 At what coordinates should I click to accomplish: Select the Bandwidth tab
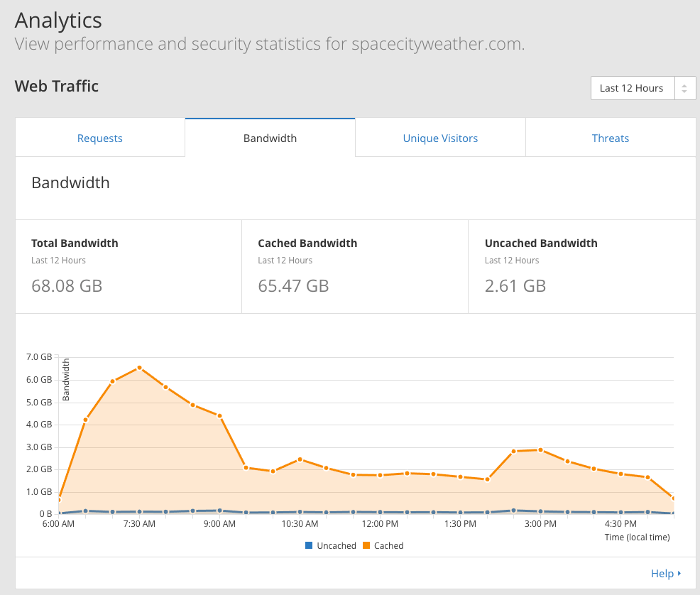click(270, 138)
